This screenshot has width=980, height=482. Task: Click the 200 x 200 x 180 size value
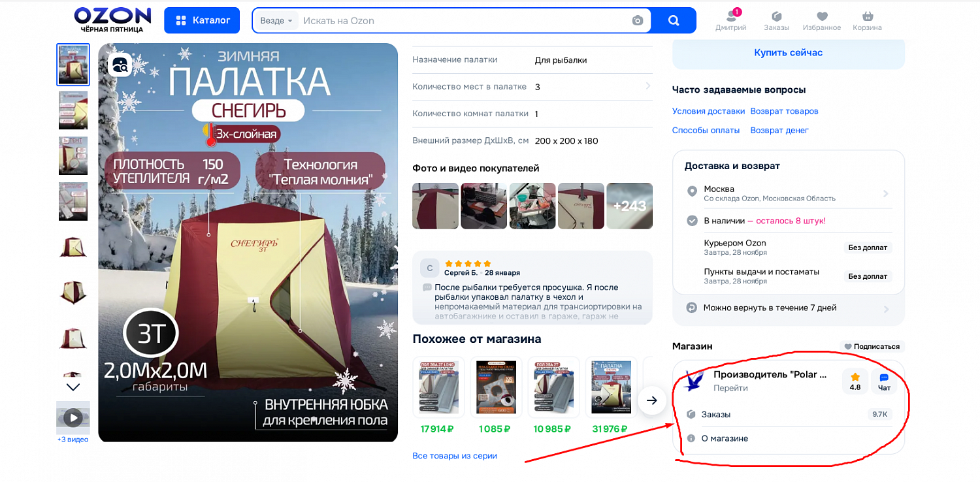coord(566,141)
